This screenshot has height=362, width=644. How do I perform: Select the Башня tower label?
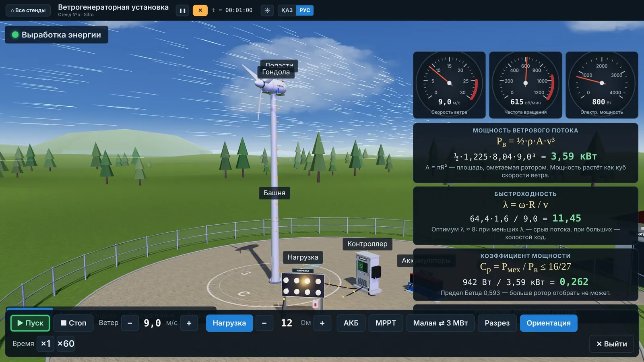(275, 193)
